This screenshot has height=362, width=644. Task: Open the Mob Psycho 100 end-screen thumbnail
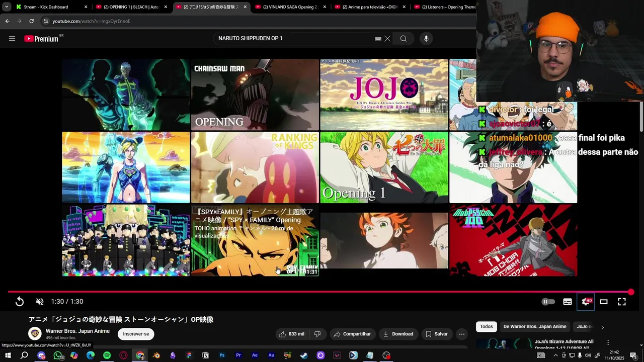point(513,240)
